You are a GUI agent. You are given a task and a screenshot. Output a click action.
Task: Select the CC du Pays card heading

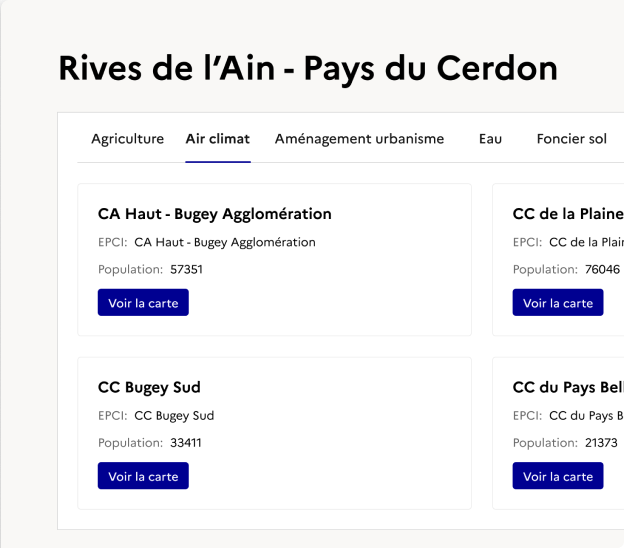(x=568, y=388)
